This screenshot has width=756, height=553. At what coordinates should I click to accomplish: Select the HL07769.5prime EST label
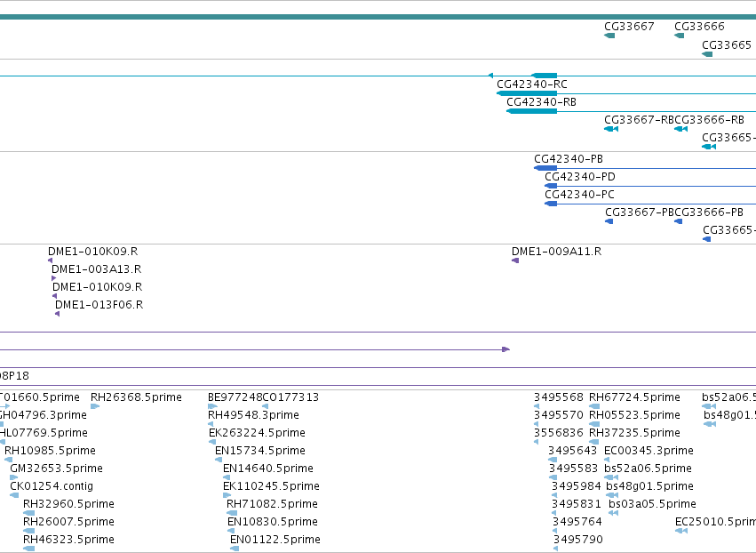click(44, 433)
